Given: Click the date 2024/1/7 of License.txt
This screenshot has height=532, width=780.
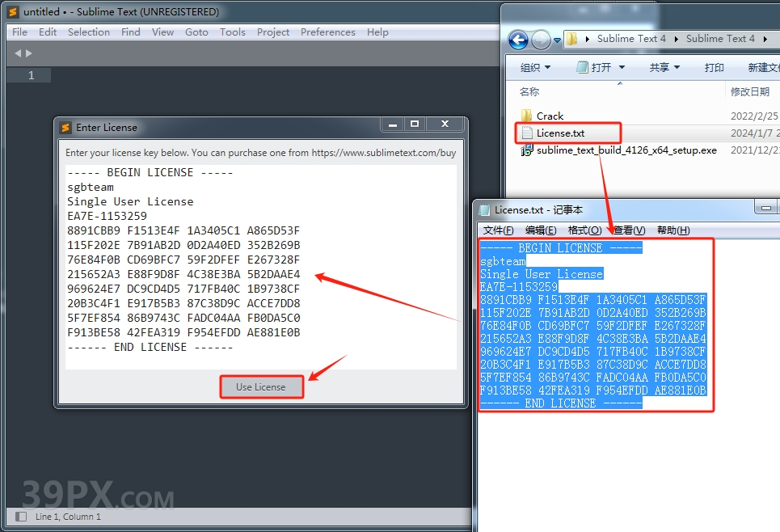Looking at the screenshot, I should 755,133.
